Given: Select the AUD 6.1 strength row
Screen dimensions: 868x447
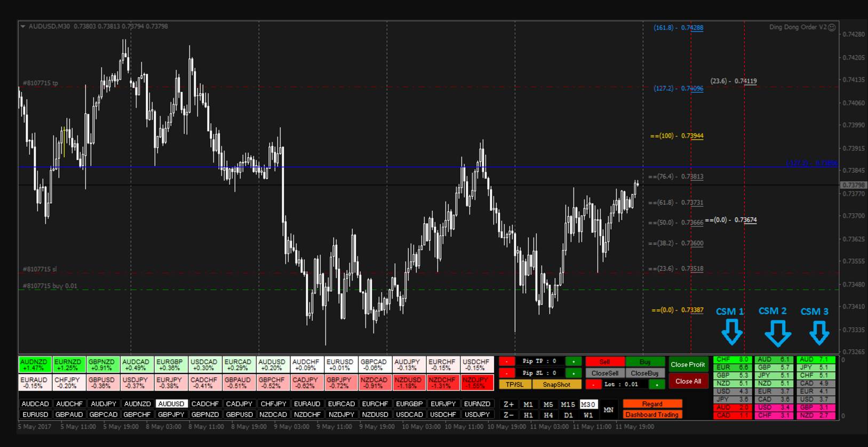Looking at the screenshot, I should click(774, 360).
